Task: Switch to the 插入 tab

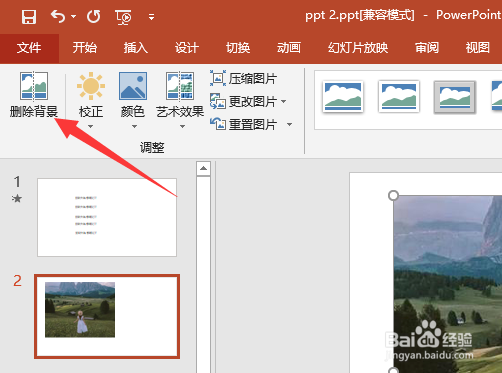Action: (x=136, y=48)
